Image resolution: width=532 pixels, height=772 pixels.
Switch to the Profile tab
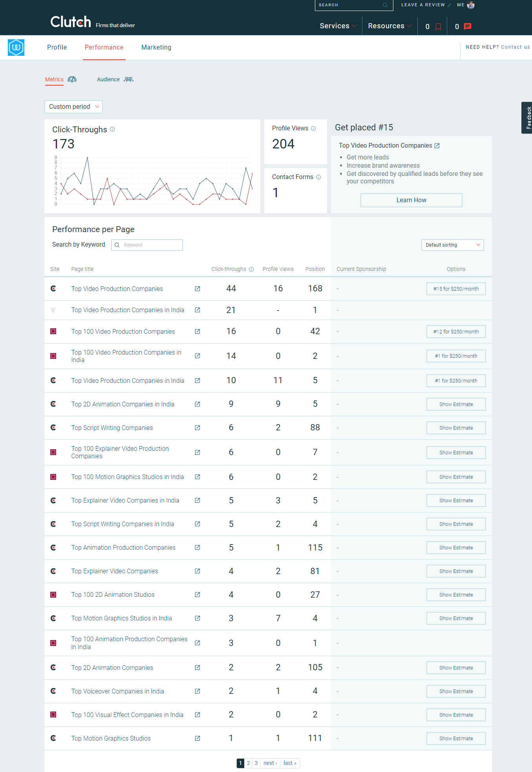57,48
